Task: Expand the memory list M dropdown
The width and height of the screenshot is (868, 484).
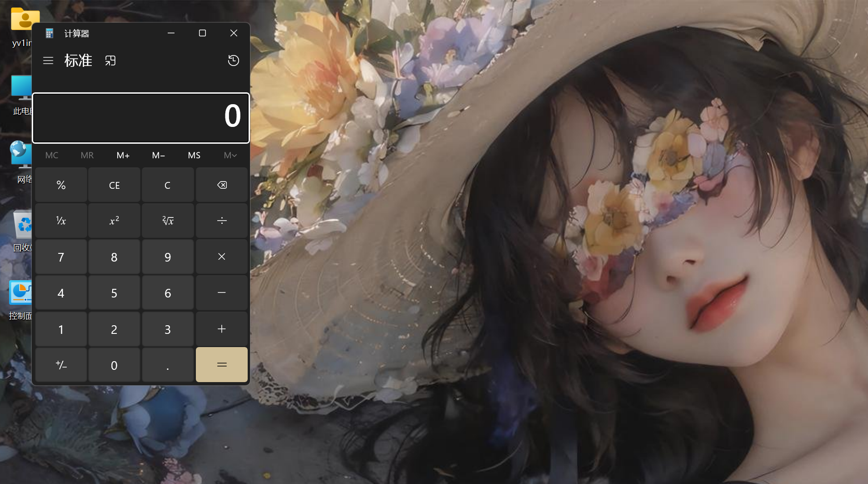Action: [230, 156]
